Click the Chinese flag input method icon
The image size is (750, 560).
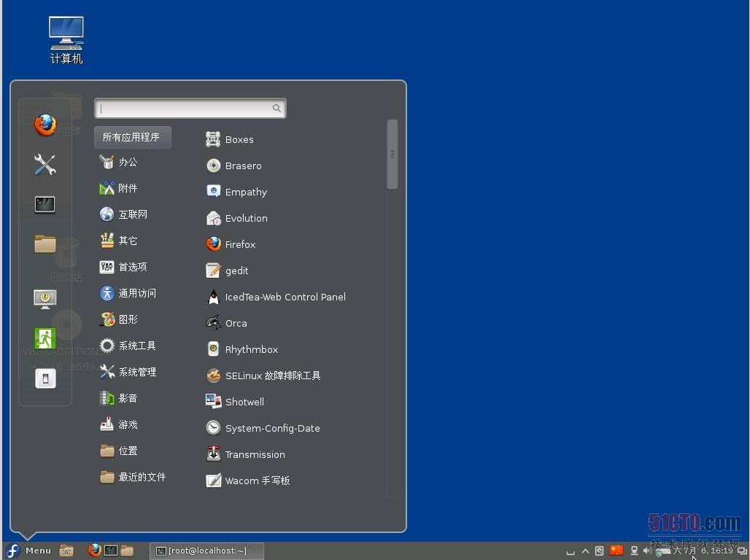[x=616, y=551]
